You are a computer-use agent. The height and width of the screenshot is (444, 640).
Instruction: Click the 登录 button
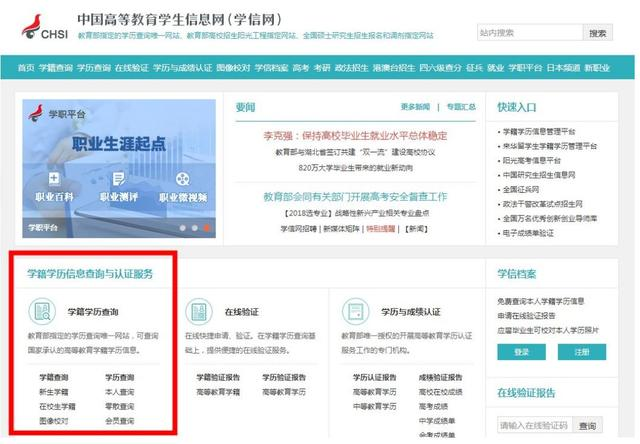521,352
